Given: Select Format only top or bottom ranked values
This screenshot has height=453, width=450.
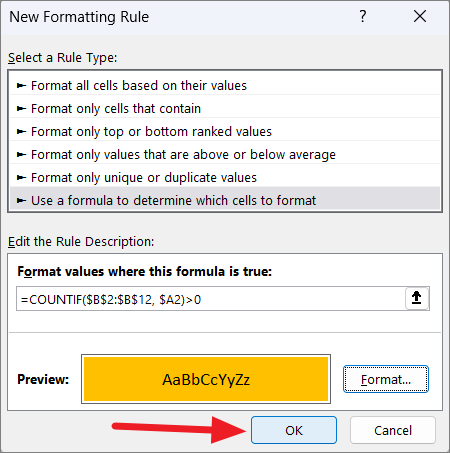Looking at the screenshot, I should pos(225,132).
